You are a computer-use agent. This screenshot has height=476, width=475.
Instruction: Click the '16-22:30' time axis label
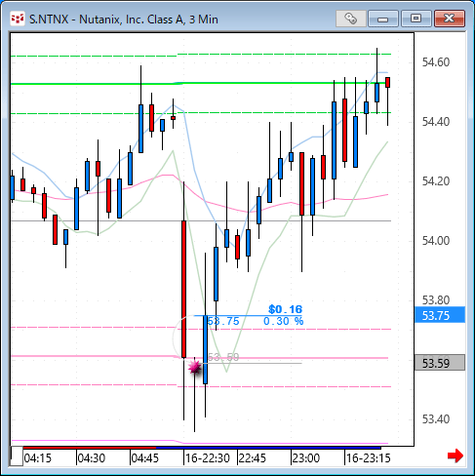tap(208, 458)
